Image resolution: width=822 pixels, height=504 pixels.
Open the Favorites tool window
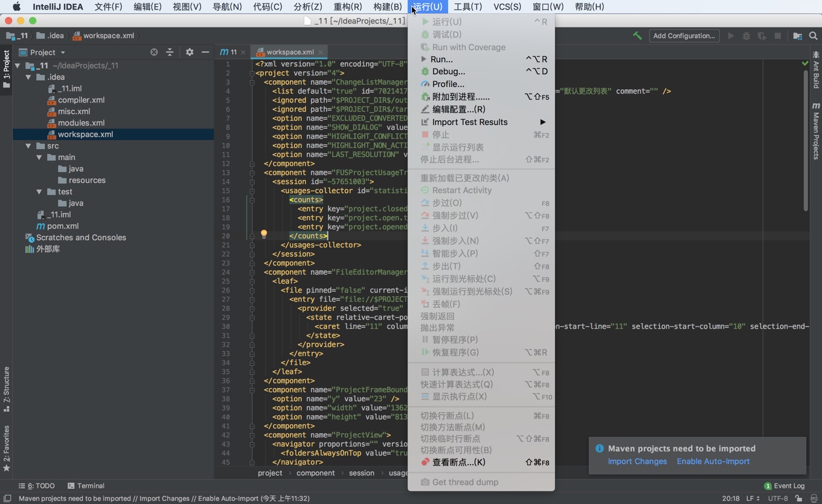(x=7, y=448)
